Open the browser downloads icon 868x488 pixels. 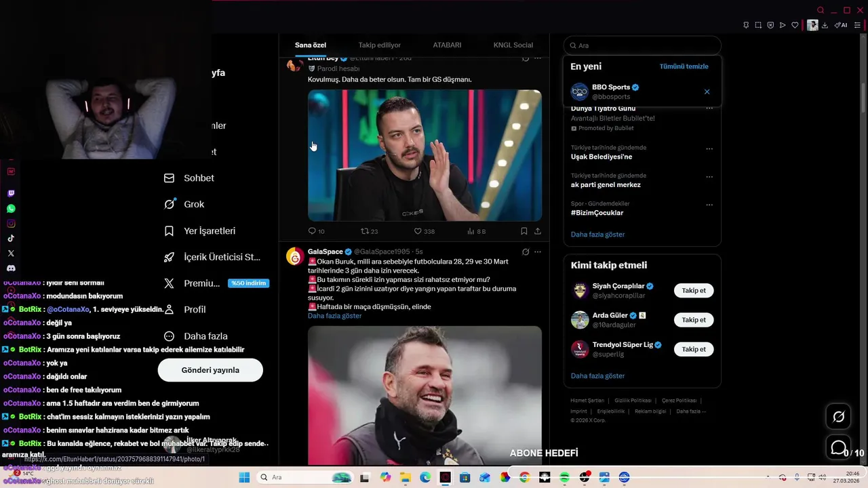825,25
